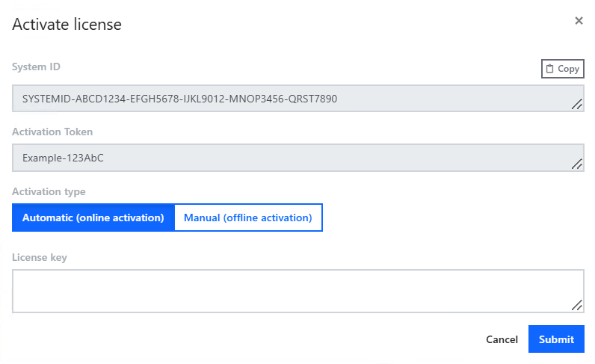Viewport: 595px width, 364px height.
Task: Grab the Activation Token resize handle
Action: click(x=577, y=164)
